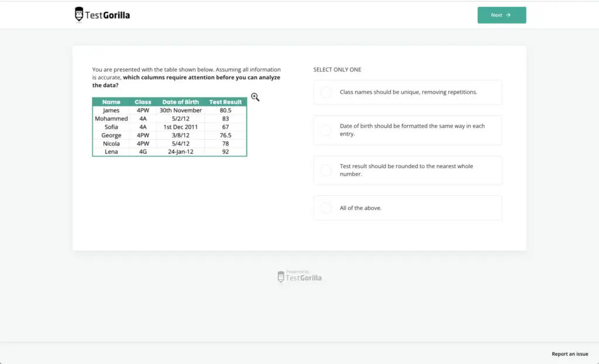Click the magnifying glass icon beside the table
The image size is (599, 364).
click(255, 97)
